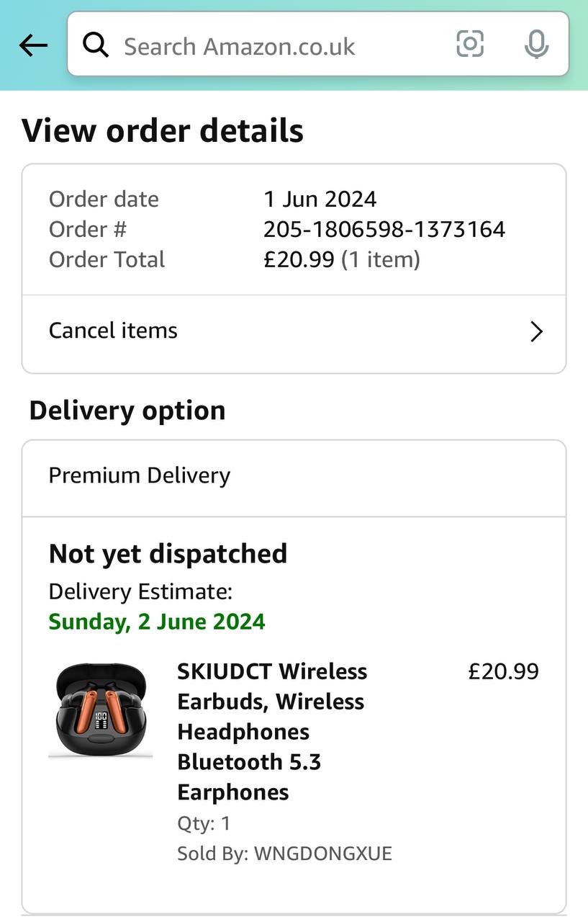588x922 pixels.
Task: Tap the microphone voice search icon
Action: [x=536, y=45]
